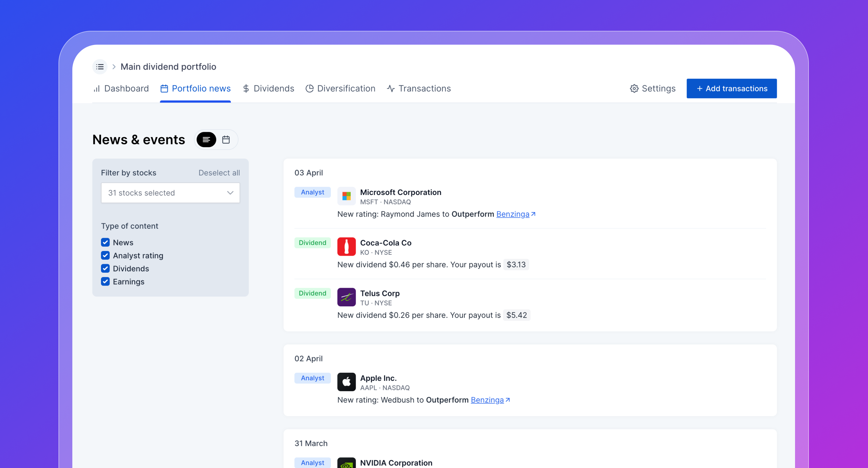
Task: Toggle the Analyst rating checkbox
Action: [x=105, y=255]
